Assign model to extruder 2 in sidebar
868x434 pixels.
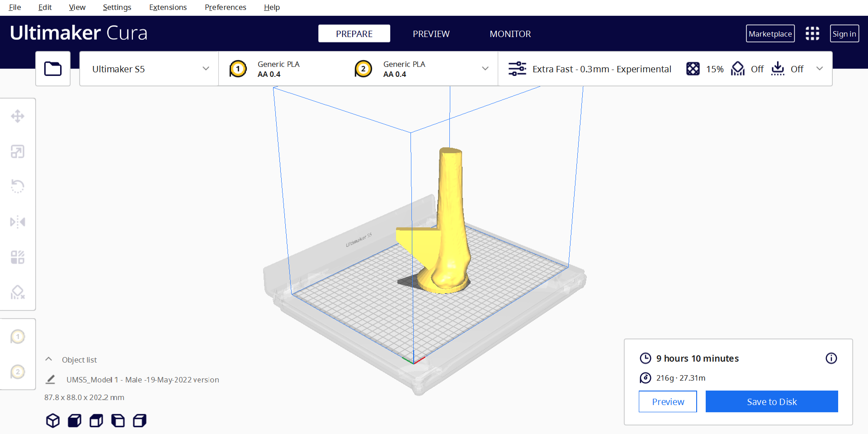click(18, 372)
